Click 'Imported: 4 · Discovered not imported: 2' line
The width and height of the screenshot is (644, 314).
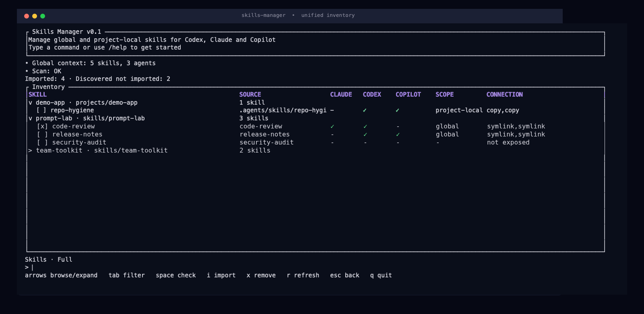click(97, 79)
